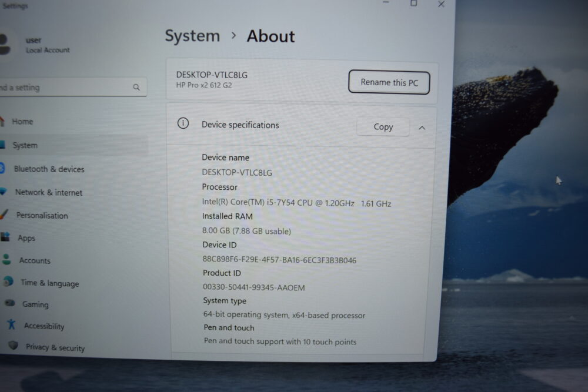Click the 64-bit operating system value
The height and width of the screenshot is (392, 588).
[x=284, y=315]
